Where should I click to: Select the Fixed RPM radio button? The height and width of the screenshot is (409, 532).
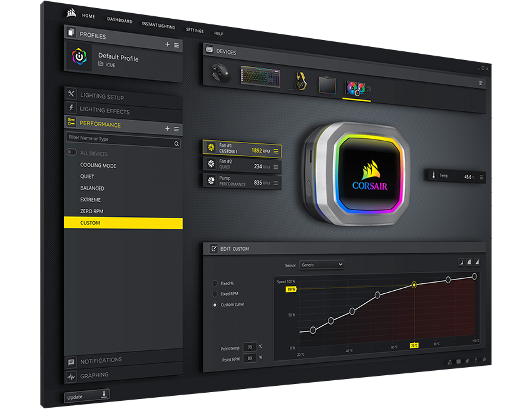[215, 294]
